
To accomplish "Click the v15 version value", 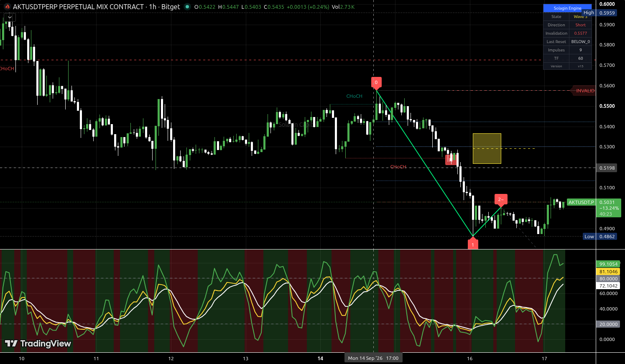I will tap(580, 66).
